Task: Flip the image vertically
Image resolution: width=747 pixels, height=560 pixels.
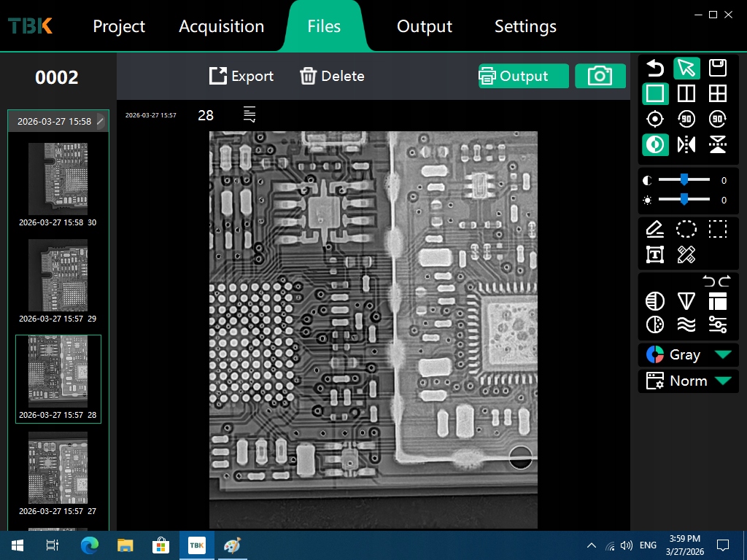Action: click(x=718, y=144)
